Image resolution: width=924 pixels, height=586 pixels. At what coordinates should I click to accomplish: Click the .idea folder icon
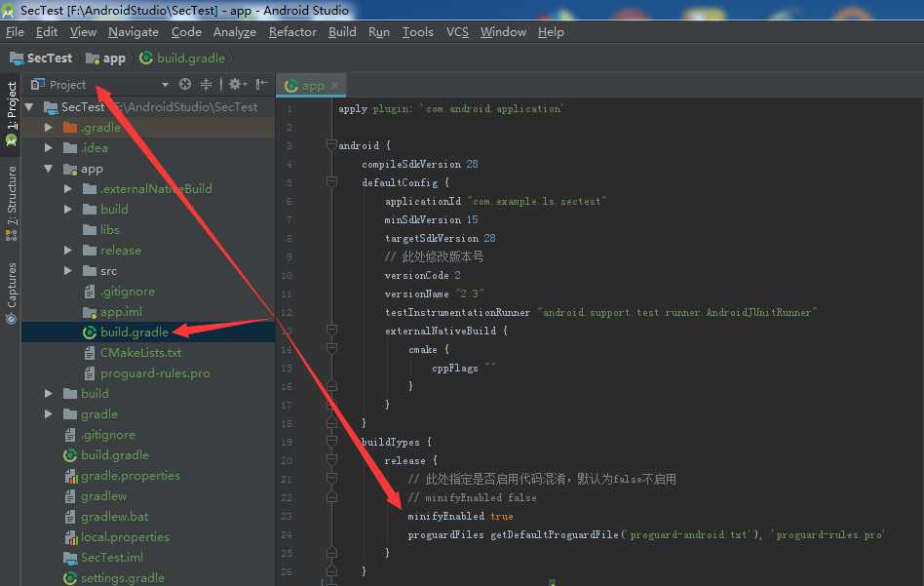(x=70, y=148)
